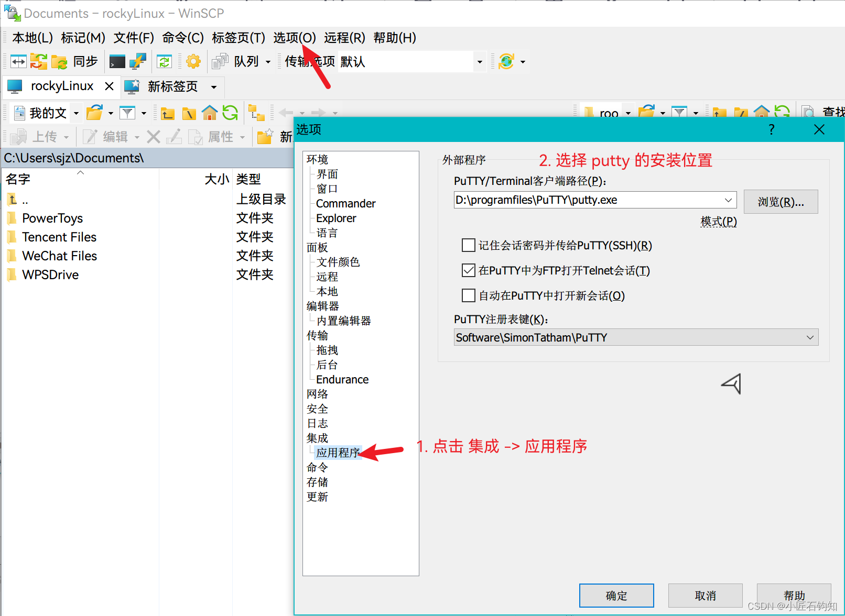
Task: Click the compare directories toolbar icon
Action: click(x=18, y=62)
